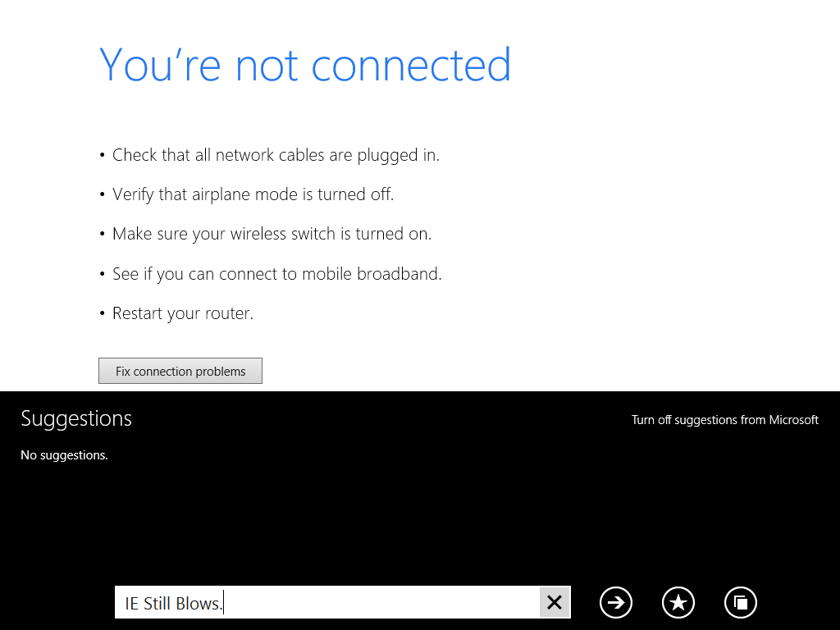
Task: Clear the address bar with the X
Action: (x=555, y=602)
